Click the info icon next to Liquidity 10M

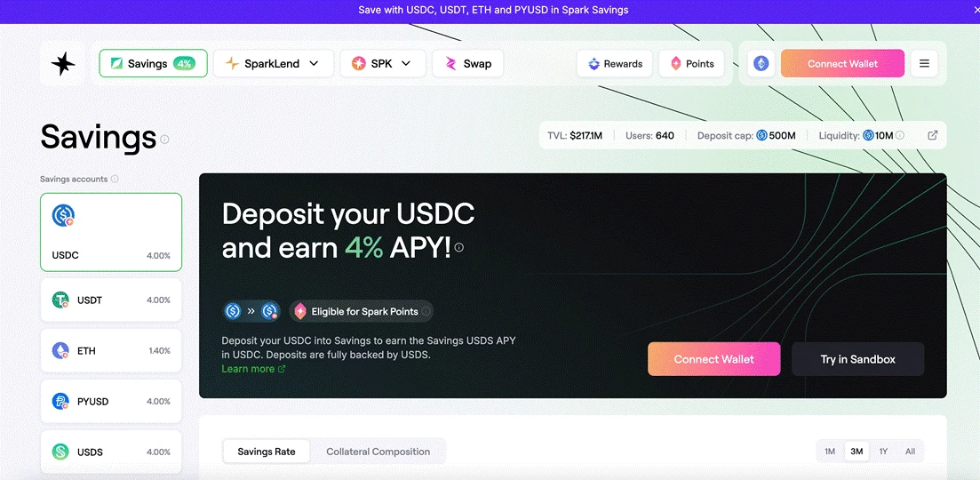click(x=900, y=136)
